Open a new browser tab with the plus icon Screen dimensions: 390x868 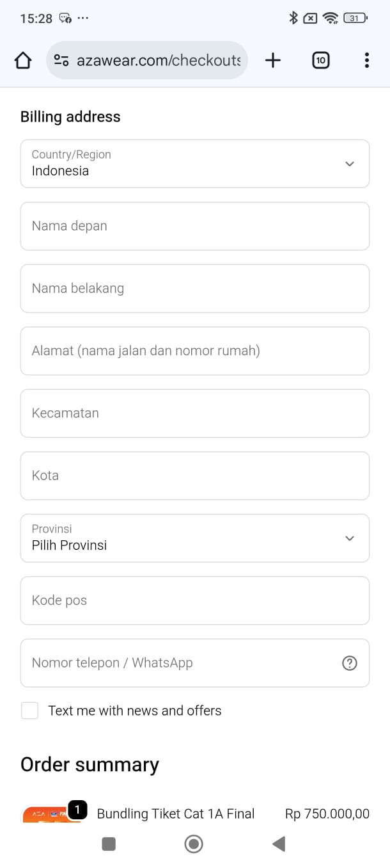click(x=272, y=60)
